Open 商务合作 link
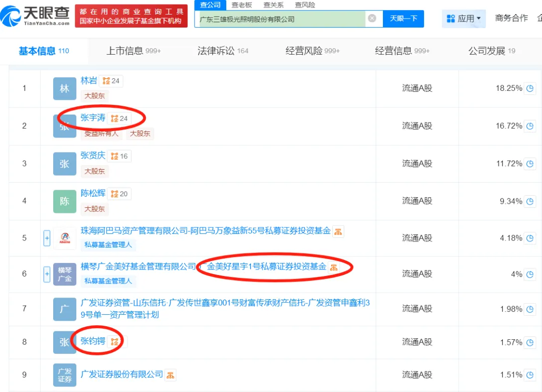 point(511,18)
